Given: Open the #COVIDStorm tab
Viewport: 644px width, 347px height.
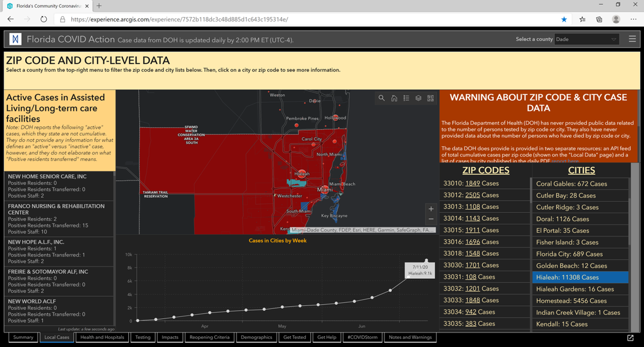Looking at the screenshot, I should click(363, 337).
